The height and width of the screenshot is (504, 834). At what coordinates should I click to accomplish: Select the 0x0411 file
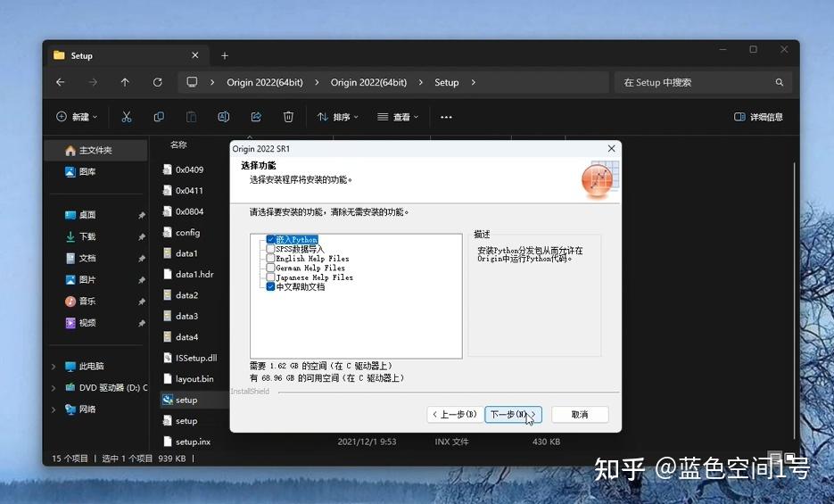click(x=184, y=190)
